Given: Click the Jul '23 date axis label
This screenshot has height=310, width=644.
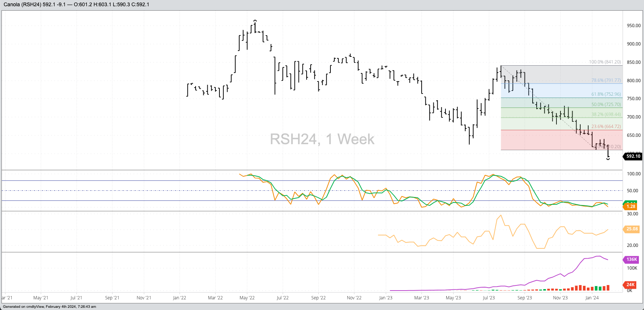Looking at the screenshot, I should [x=489, y=298].
